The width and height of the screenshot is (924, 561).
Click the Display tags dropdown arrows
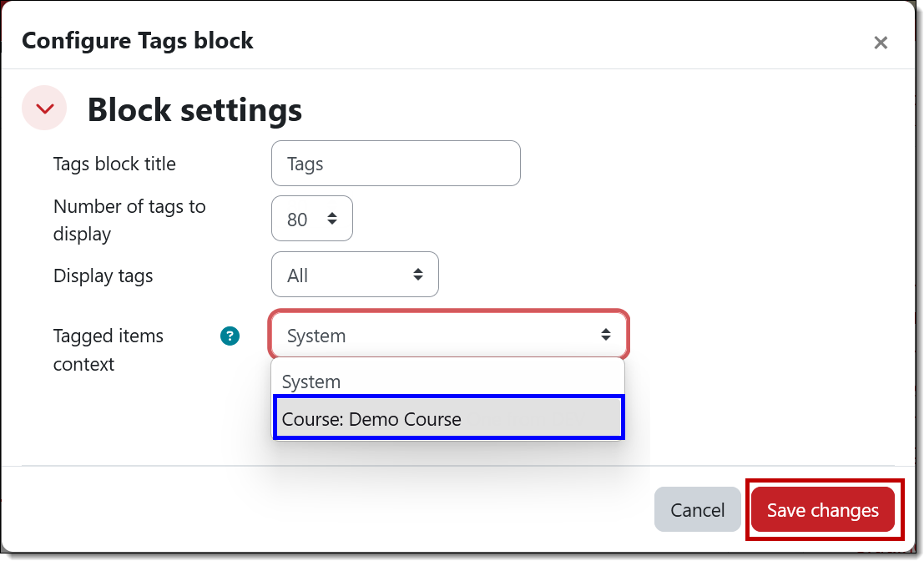point(417,274)
